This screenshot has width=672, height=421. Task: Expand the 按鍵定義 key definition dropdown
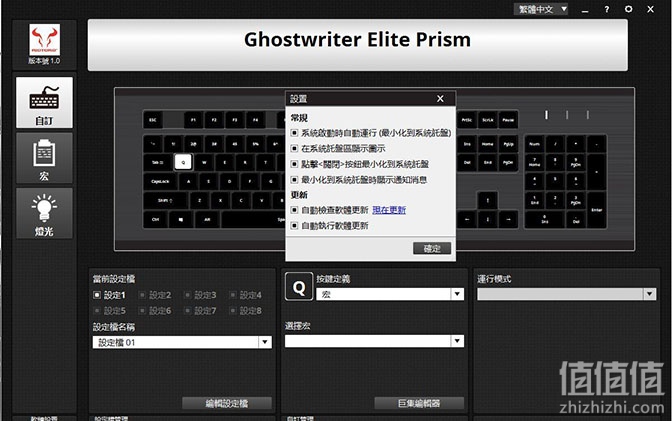click(x=457, y=294)
